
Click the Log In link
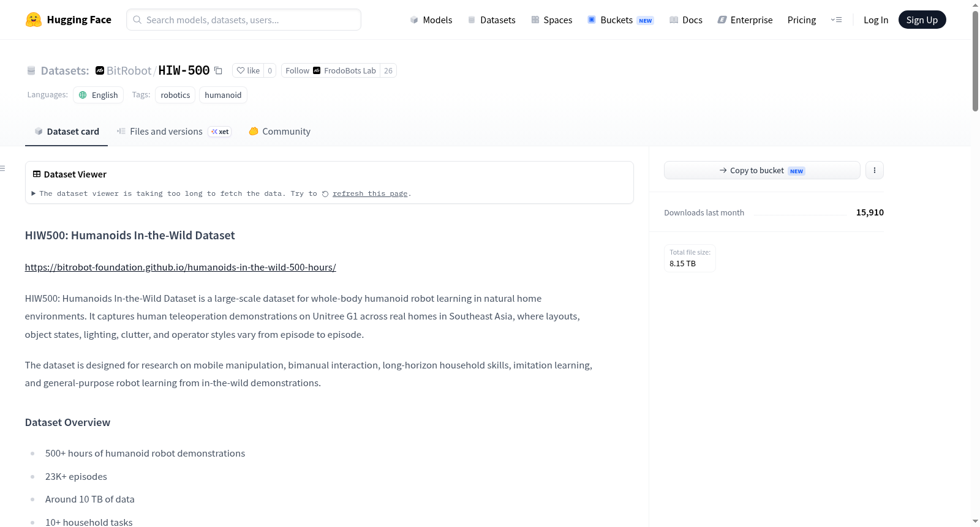tap(876, 20)
